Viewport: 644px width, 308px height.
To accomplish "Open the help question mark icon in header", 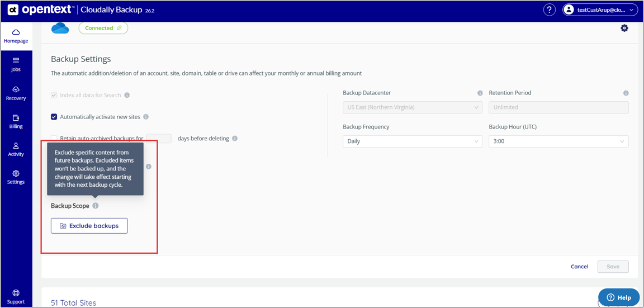I will point(549,10).
